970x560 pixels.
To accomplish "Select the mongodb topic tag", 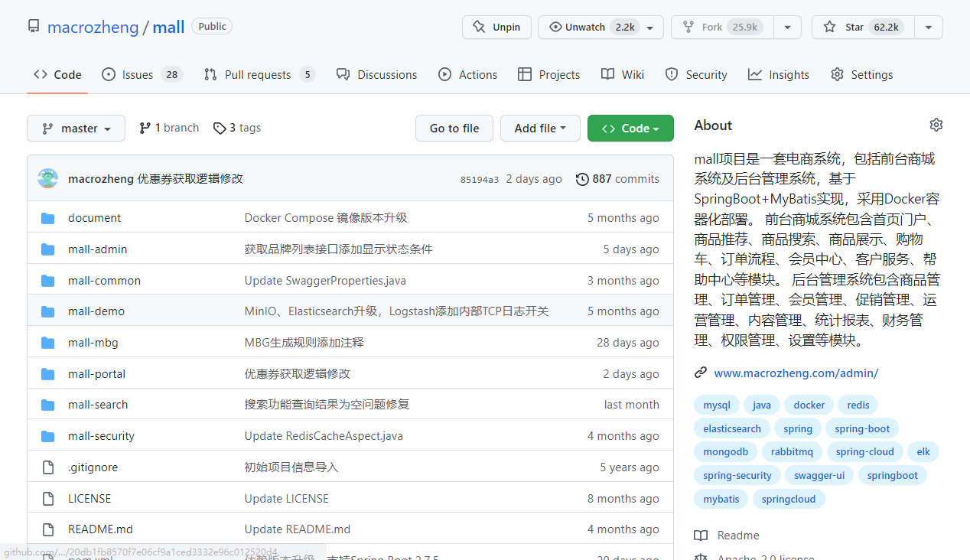I will click(726, 451).
